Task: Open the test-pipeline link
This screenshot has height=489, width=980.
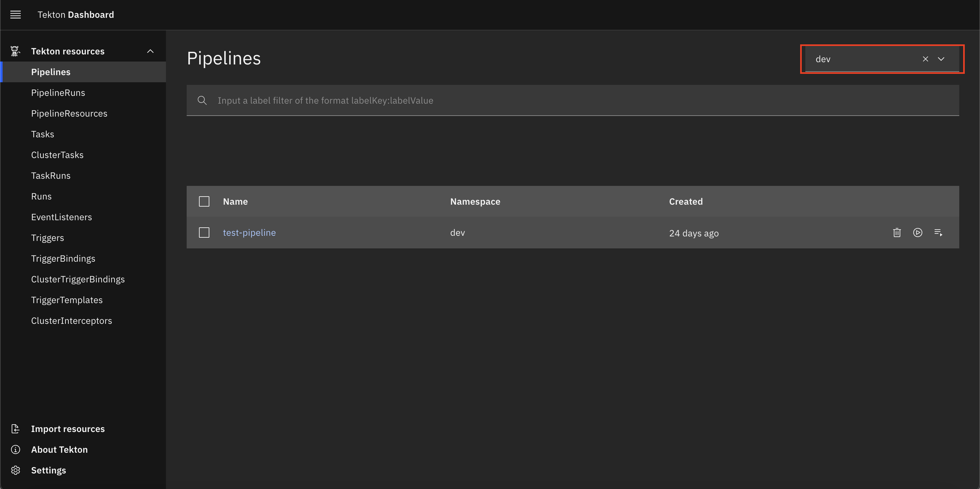Action: click(249, 233)
